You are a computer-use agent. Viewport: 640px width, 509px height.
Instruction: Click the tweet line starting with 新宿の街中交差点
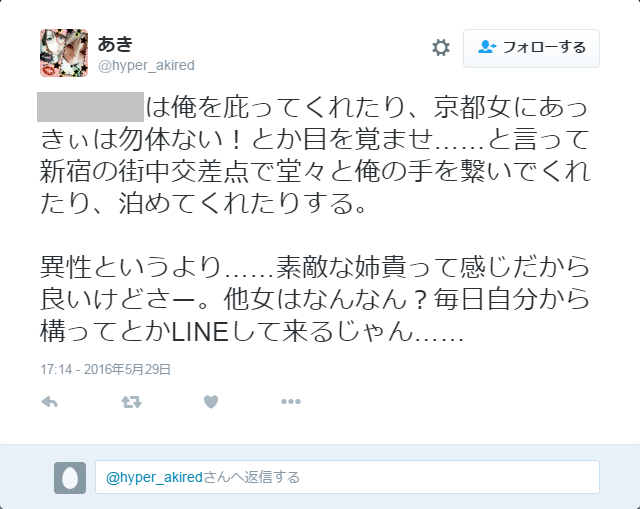click(x=315, y=171)
